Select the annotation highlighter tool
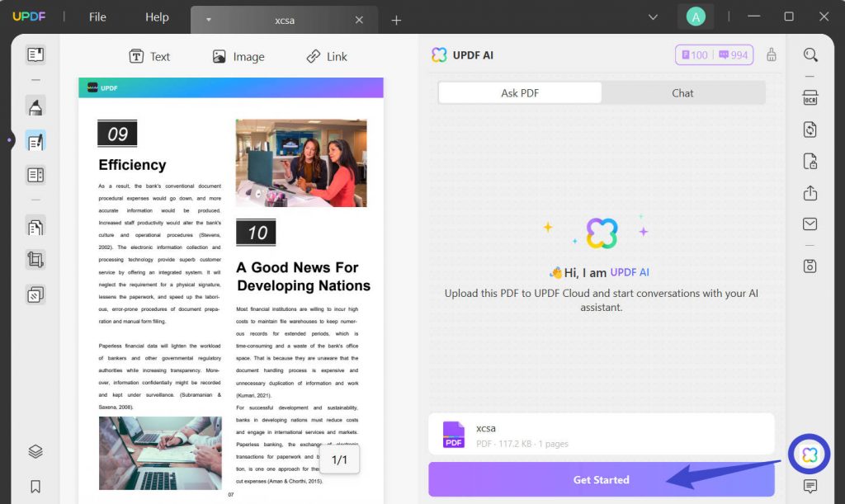The image size is (845, 504). point(34,107)
